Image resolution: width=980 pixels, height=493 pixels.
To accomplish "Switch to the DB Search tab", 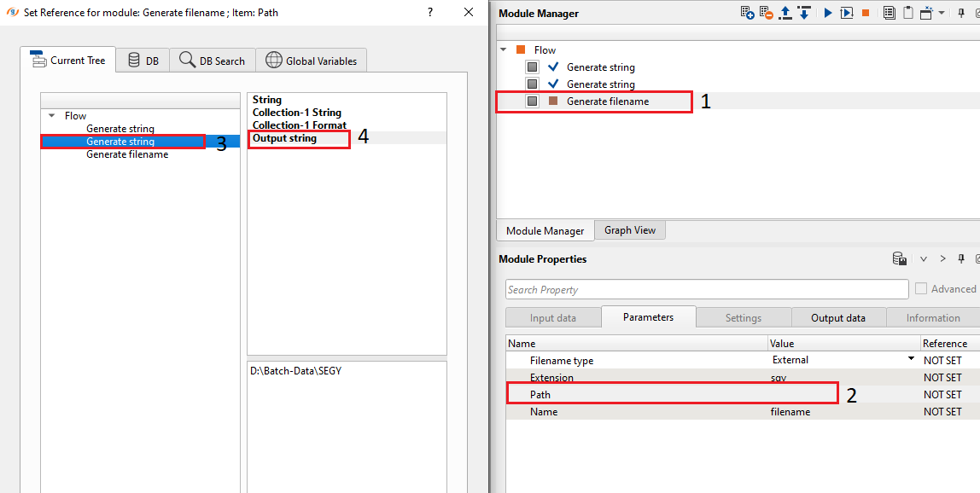I will [213, 61].
